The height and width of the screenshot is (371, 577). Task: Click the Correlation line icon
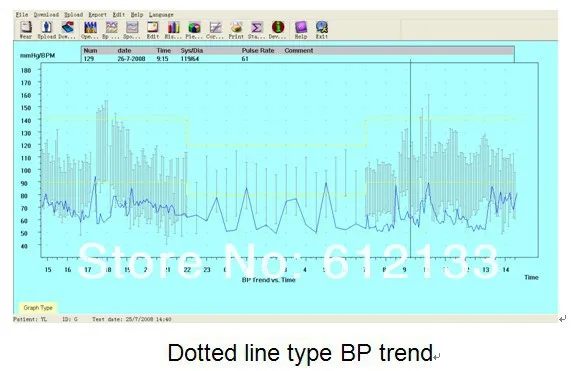coord(215,30)
